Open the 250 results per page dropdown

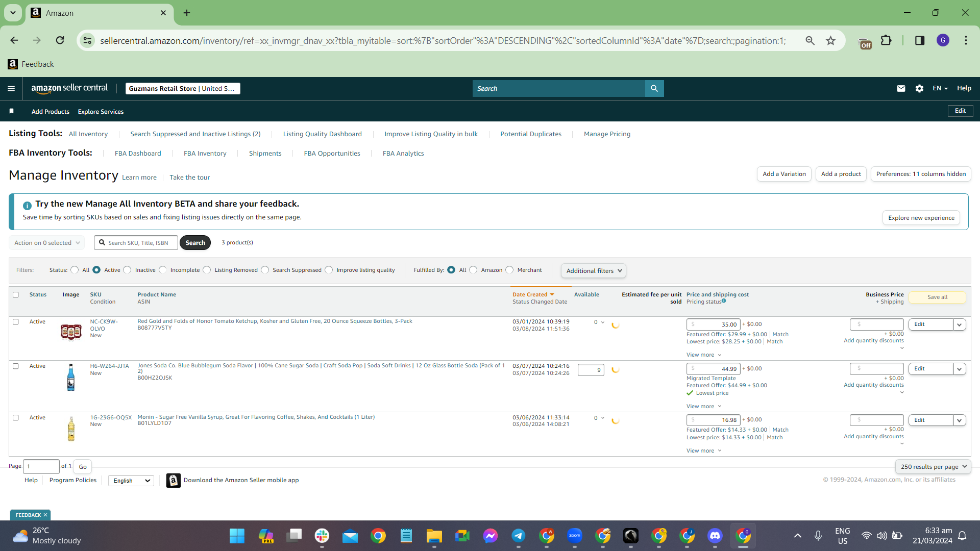(x=933, y=467)
